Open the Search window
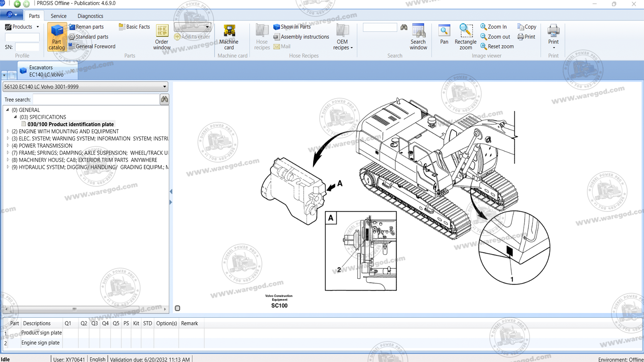Image resolution: width=644 pixels, height=362 pixels. 418,37
